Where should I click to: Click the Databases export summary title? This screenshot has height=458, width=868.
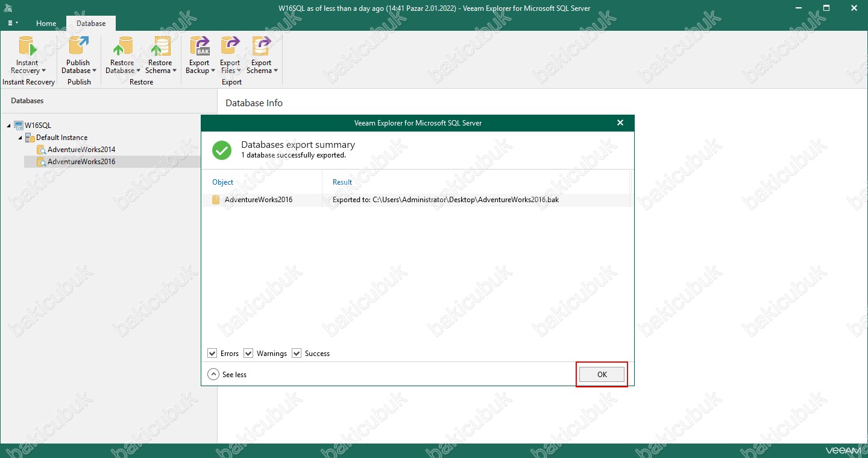pyautogui.click(x=298, y=145)
